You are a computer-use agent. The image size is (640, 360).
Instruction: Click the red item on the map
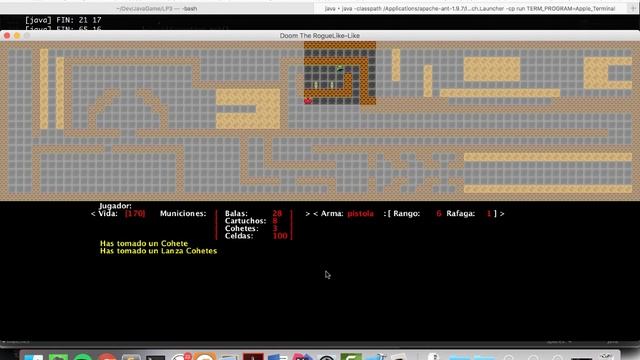pos(308,101)
